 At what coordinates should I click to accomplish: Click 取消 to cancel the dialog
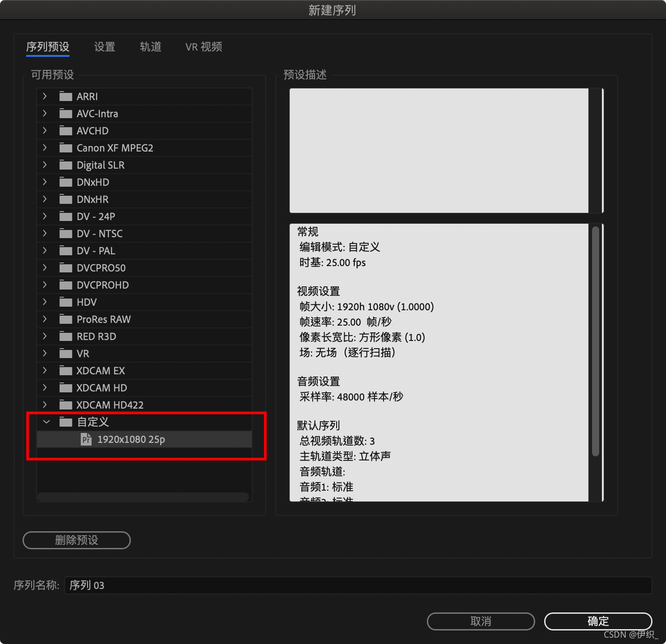(481, 621)
